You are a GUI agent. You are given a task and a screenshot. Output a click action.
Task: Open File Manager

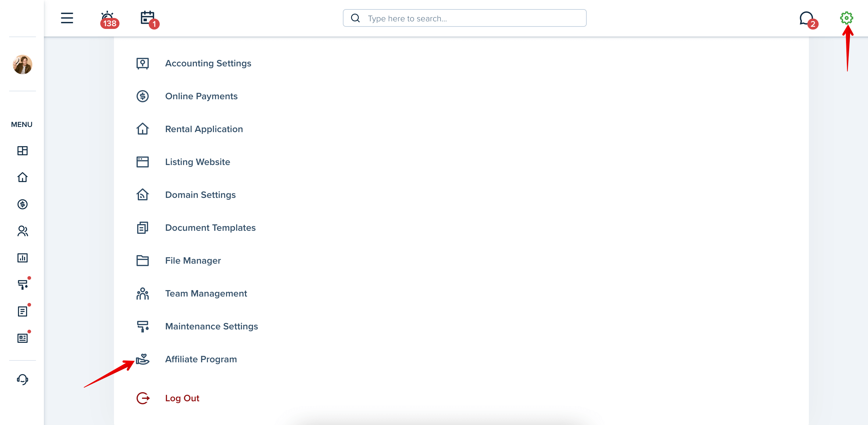[x=193, y=261]
